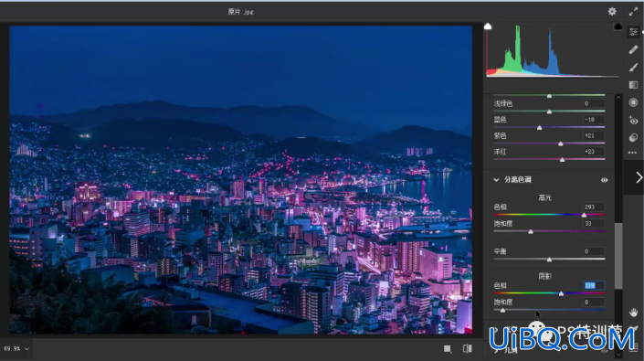Click the panel scrollbar up arrow
Screen dimensions: 644x361
(618, 98)
